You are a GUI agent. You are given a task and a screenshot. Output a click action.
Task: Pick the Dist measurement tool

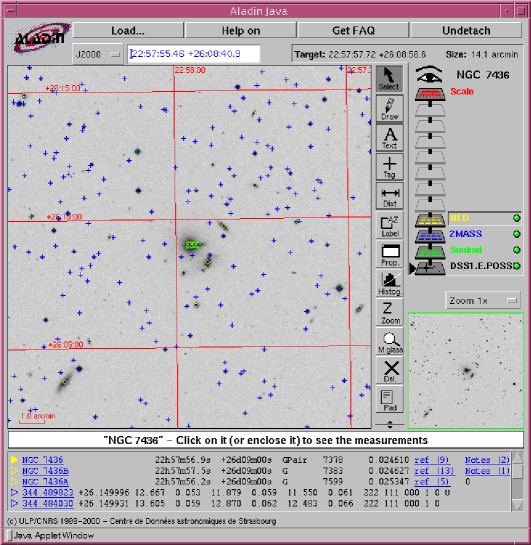390,196
